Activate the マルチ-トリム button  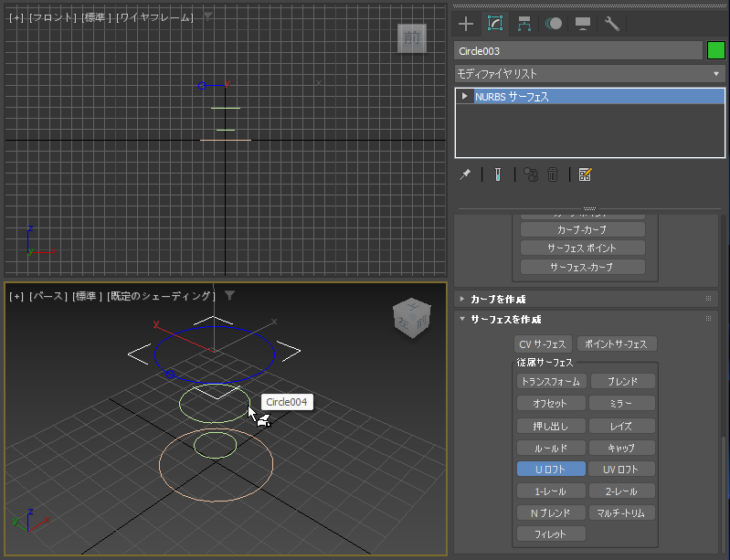(622, 513)
